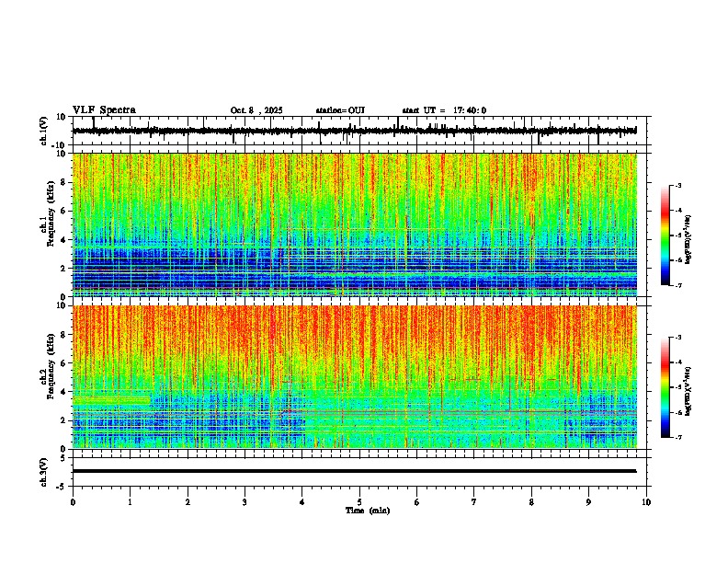Image resolution: width=728 pixels, height=563 pixels.
Task: Click ch.1 spectrogram frequency tick '8'
Action: pos(64,182)
